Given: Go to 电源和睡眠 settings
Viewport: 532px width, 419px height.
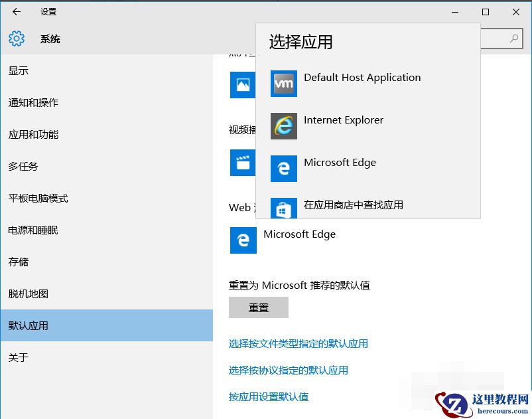Looking at the screenshot, I should point(33,230).
